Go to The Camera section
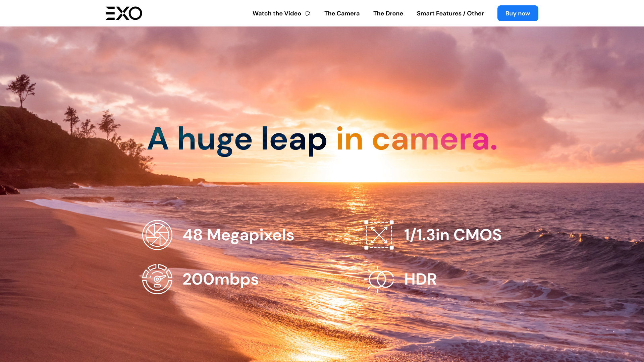Image resolution: width=644 pixels, height=362 pixels. coord(342,13)
